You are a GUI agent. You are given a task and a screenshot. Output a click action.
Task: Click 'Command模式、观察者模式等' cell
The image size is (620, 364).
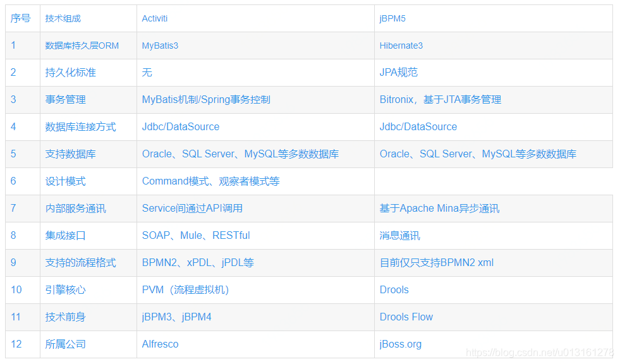coord(255,181)
